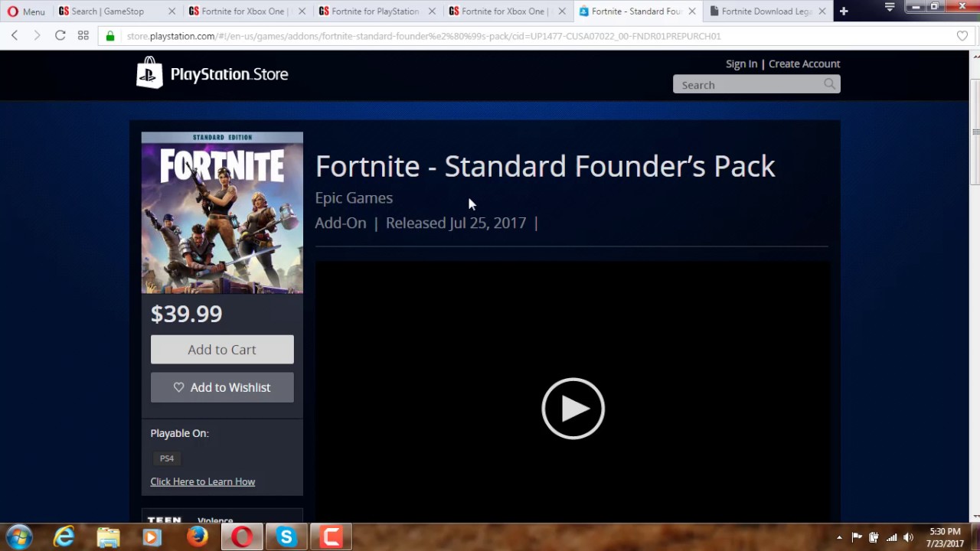Go forward to the next page

(37, 36)
